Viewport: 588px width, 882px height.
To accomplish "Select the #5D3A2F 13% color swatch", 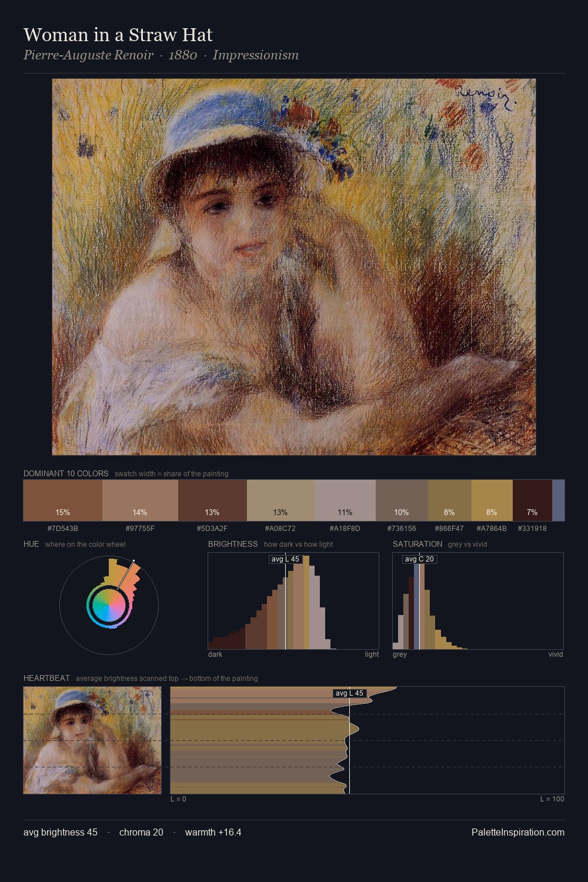I will (x=212, y=500).
